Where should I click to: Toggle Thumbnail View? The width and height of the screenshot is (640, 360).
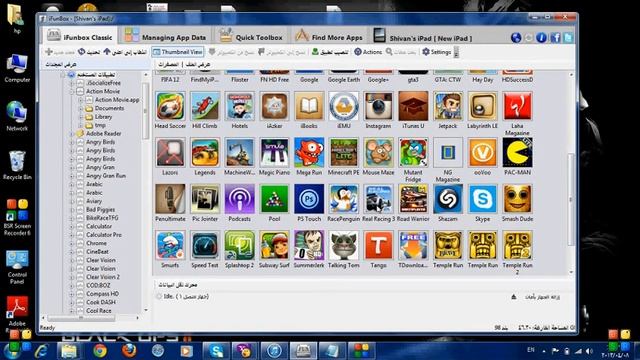178,52
